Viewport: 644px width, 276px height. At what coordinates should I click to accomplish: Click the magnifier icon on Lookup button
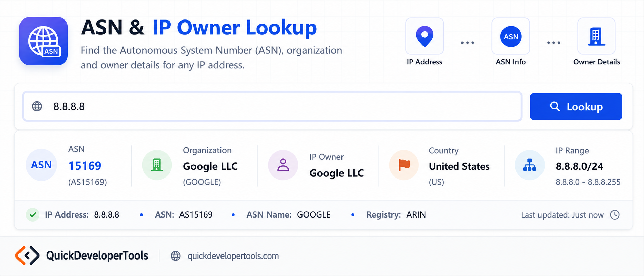[555, 107]
